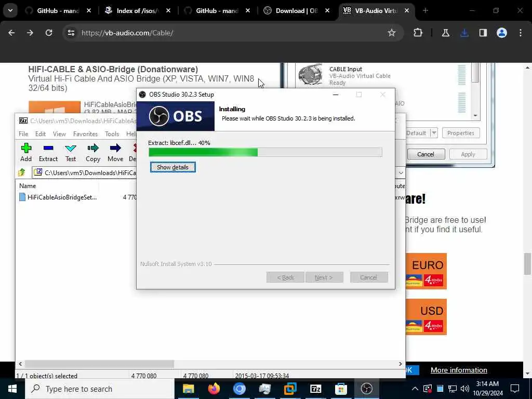This screenshot has width=532, height=399.
Task: Close the VB-Audio browser tab
Action: [407, 11]
